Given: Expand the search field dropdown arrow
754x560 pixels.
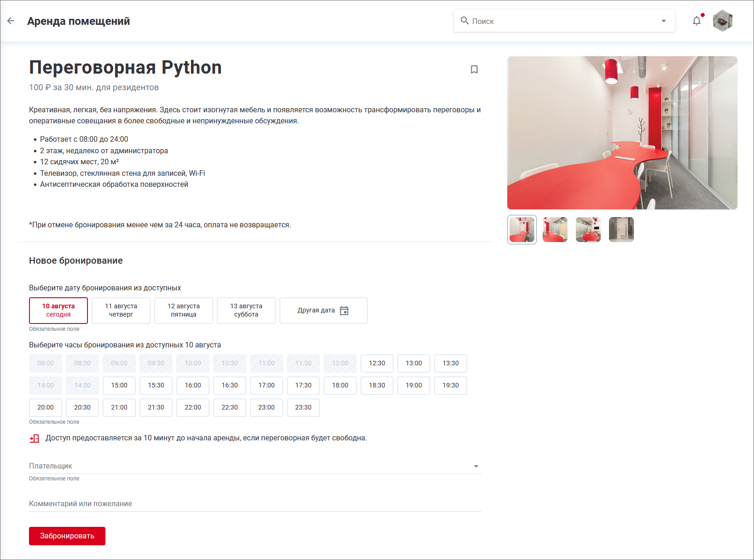Looking at the screenshot, I should 663,21.
